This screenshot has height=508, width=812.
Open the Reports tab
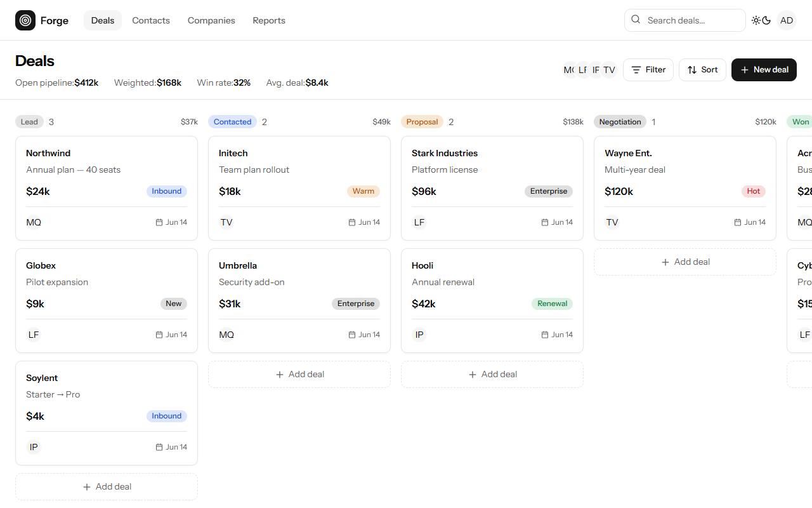[x=269, y=20]
